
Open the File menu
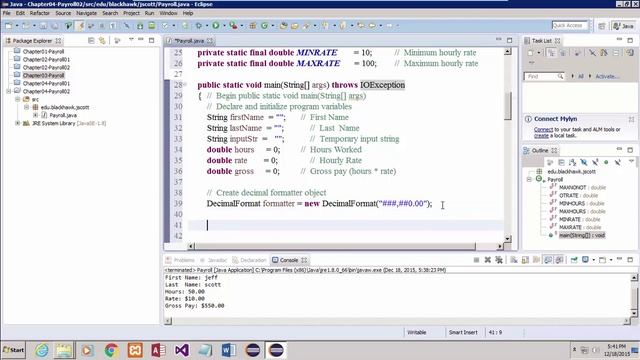click(x=7, y=13)
